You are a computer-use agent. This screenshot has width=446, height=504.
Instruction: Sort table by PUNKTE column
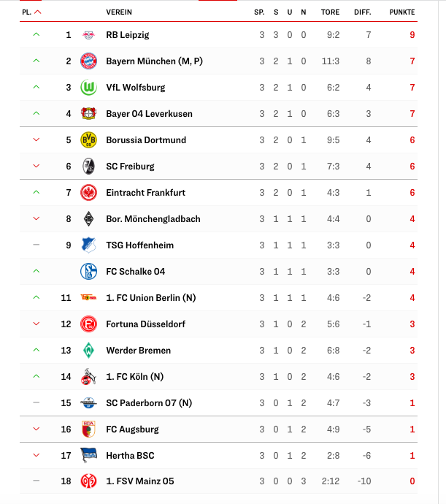(x=402, y=12)
